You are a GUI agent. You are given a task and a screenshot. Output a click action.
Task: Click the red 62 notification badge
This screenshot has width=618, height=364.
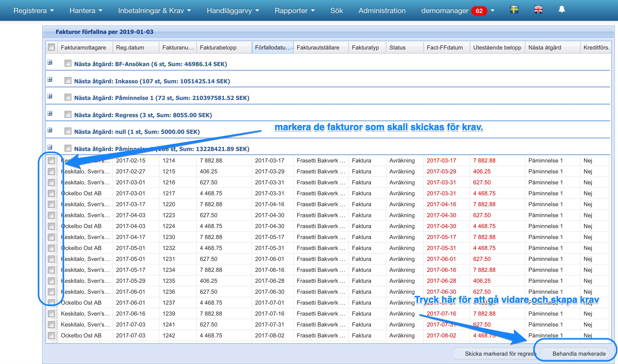[479, 11]
